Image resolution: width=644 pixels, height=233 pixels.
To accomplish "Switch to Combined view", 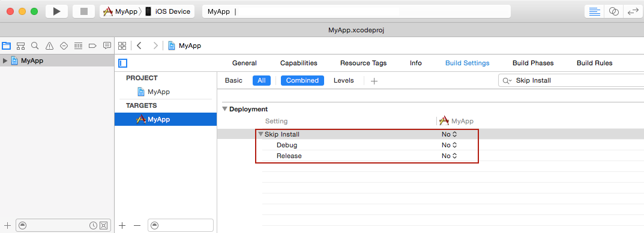I will pos(302,80).
